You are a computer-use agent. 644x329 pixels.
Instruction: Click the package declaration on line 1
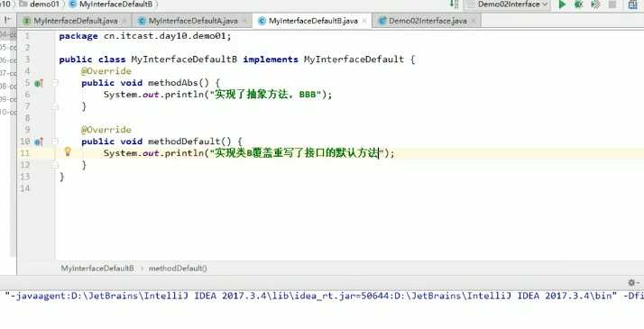click(x=145, y=36)
